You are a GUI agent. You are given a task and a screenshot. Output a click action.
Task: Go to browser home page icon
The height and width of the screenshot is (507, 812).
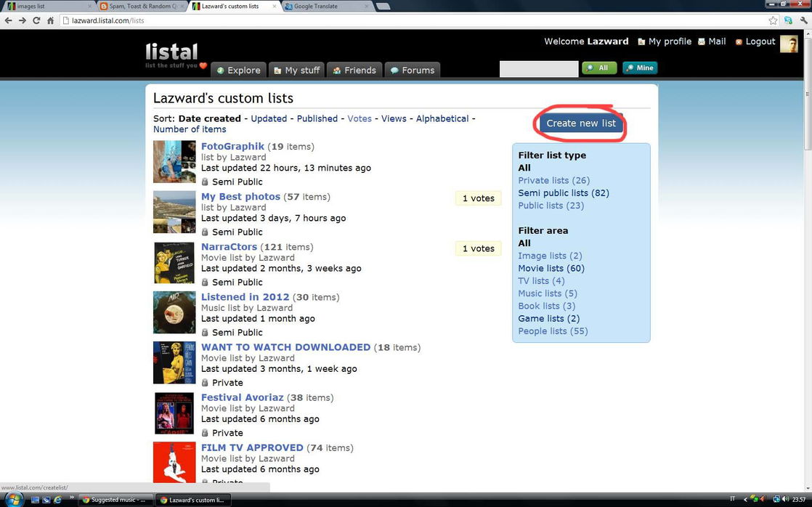pyautogui.click(x=50, y=20)
